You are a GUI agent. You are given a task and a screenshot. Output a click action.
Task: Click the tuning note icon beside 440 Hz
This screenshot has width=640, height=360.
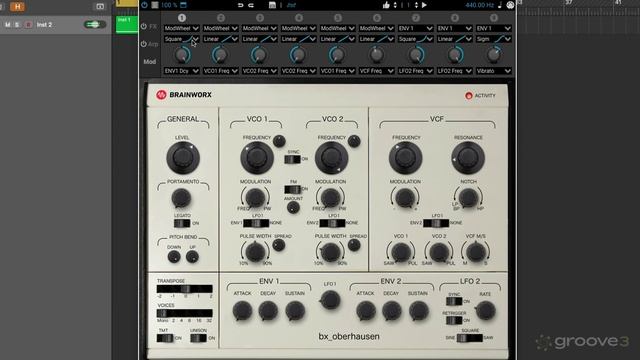click(500, 5)
